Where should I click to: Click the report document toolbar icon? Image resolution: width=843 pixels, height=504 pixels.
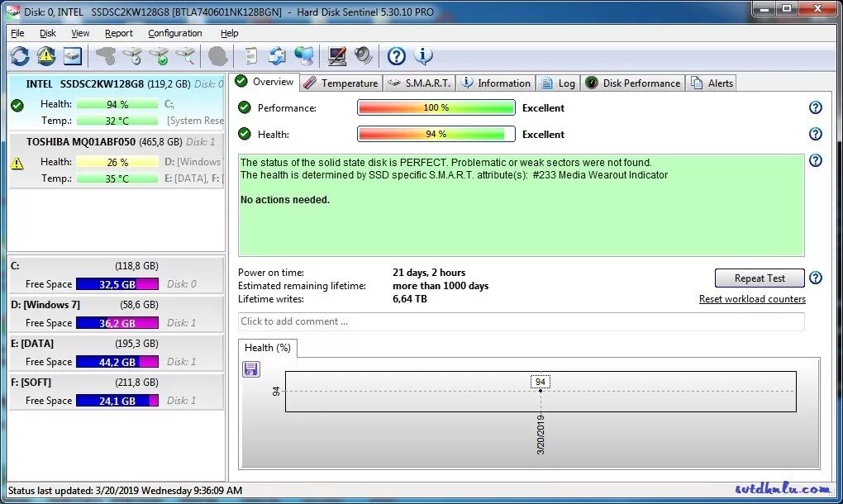point(250,56)
